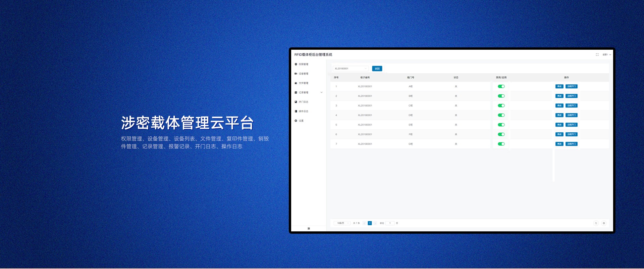Screen dimensions: 644x269
Task: Click 远程开门 button for row 3
Action: pos(572,105)
